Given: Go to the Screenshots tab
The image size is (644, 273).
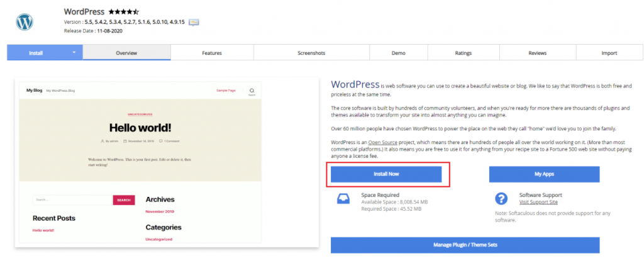Looking at the screenshot, I should point(311,53).
